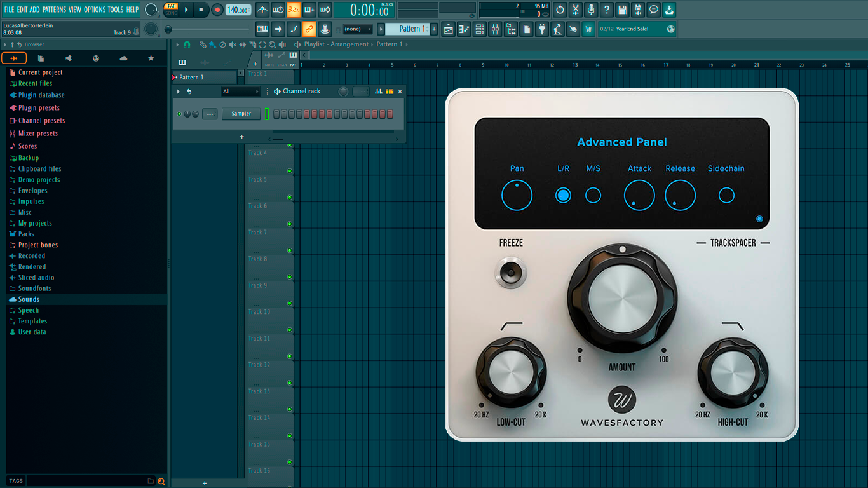The image size is (868, 488).
Task: Click the browser TAGS search field
Action: [86, 481]
